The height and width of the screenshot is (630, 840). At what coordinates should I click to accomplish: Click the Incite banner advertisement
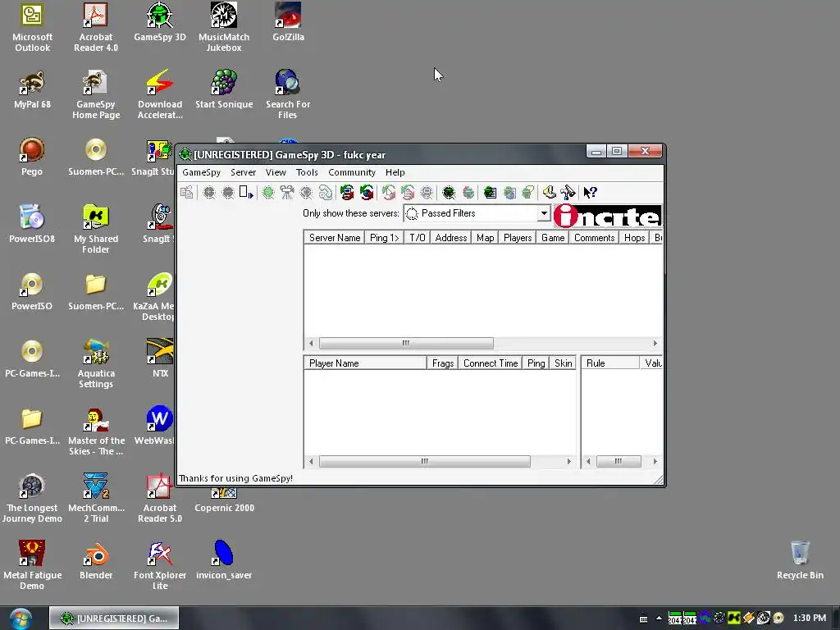[x=608, y=216]
